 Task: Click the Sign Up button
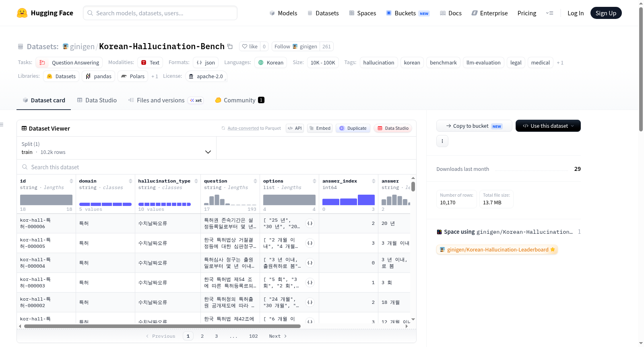tap(606, 13)
